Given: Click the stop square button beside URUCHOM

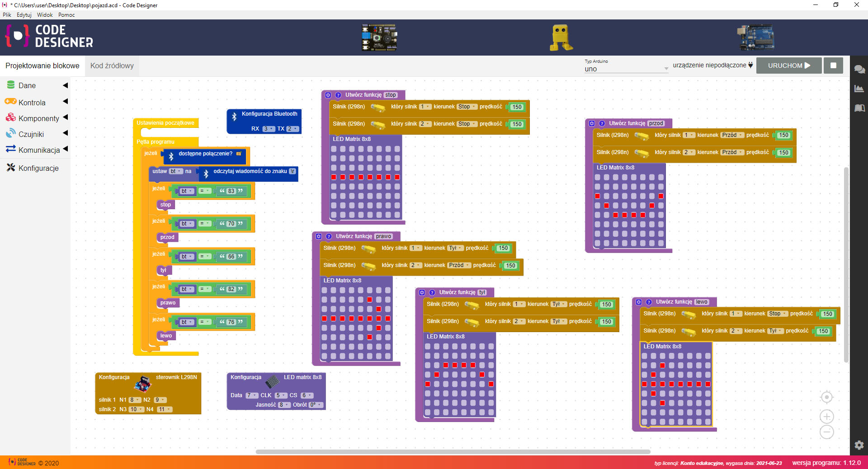Looking at the screenshot, I should 833,66.
